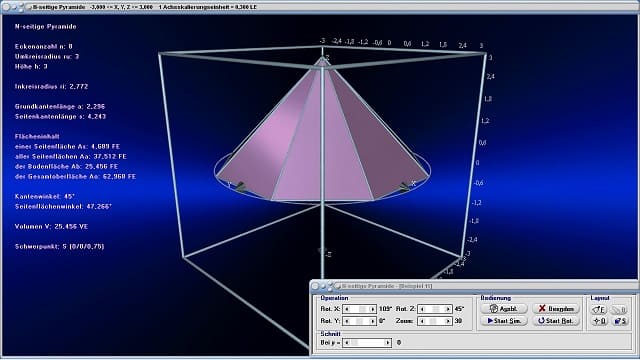
Task: Click the 'der Bodenfläche Ab: 25,456 FE' text
Action: point(67,167)
